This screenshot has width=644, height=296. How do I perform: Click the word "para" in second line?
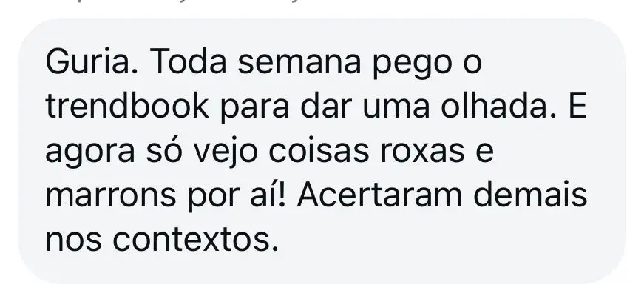click(255, 110)
